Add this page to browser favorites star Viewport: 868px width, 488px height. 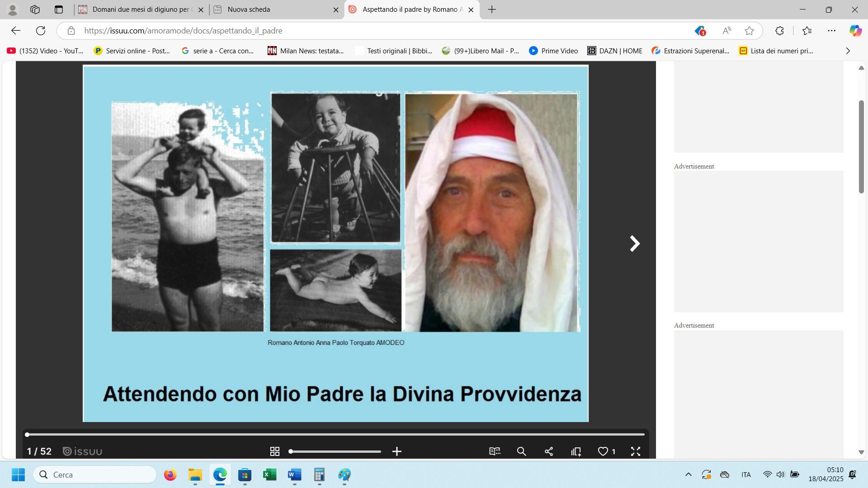pos(749,31)
